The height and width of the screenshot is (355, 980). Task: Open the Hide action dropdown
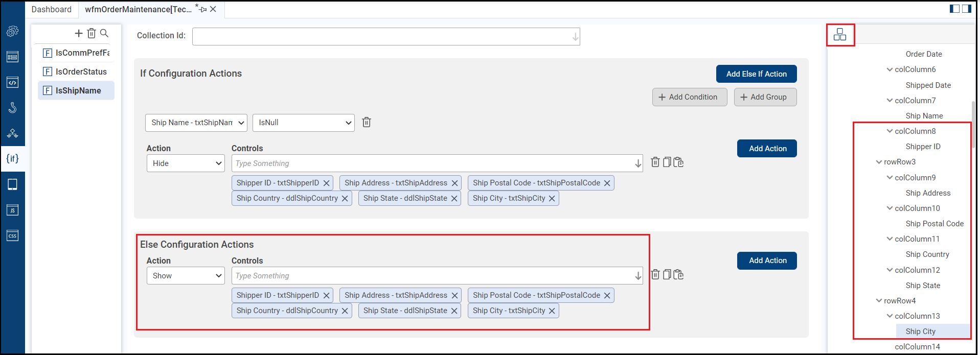pos(186,163)
